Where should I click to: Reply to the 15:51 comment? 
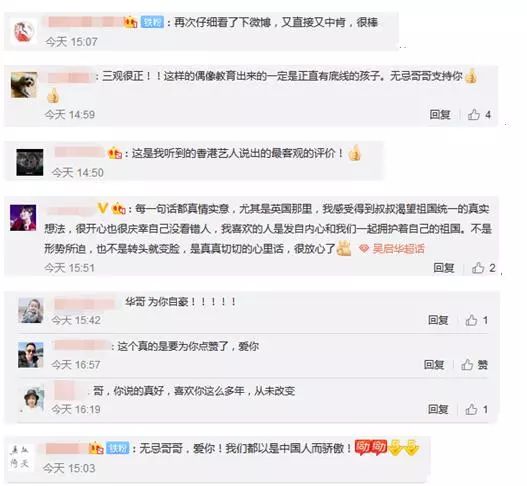(x=444, y=268)
